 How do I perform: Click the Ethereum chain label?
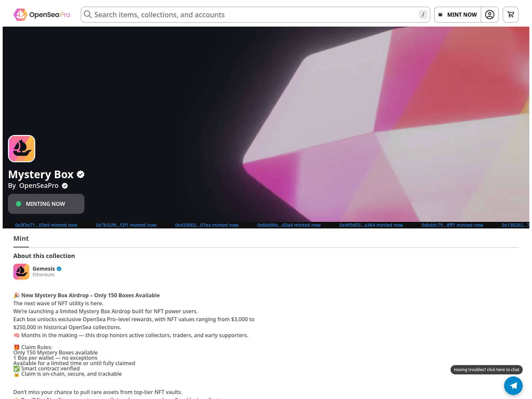pos(44,275)
